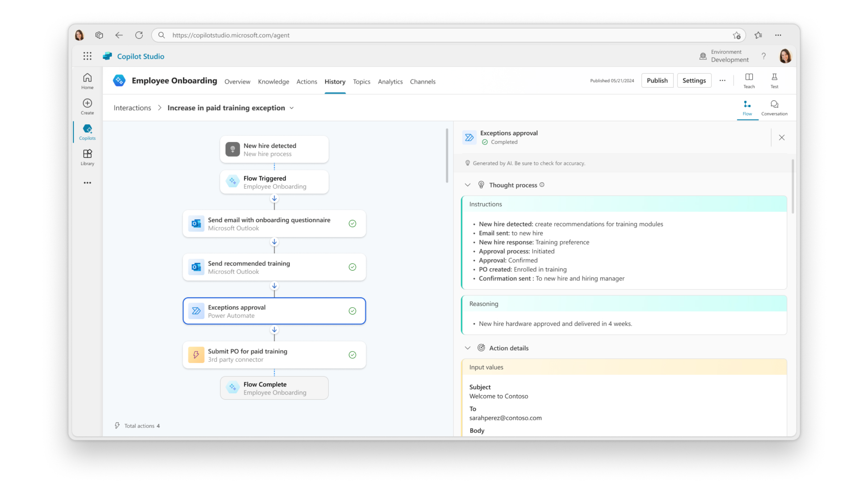
Task: Add this page to favorites star
Action: [x=737, y=35]
